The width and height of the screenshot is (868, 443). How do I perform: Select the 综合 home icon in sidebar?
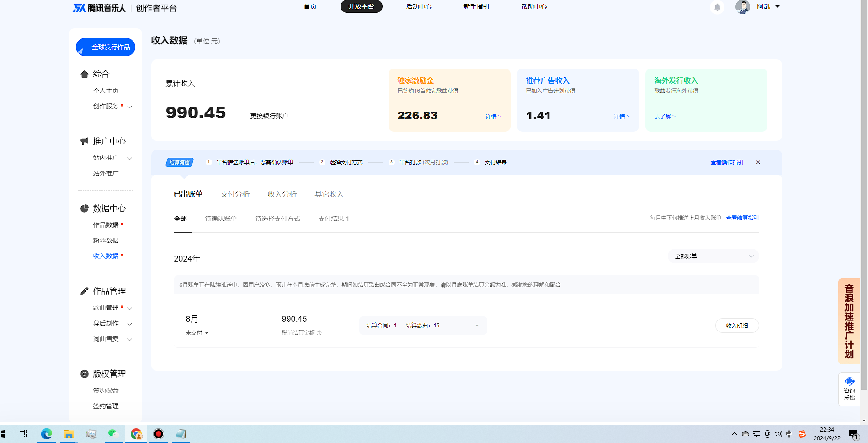[x=84, y=74]
